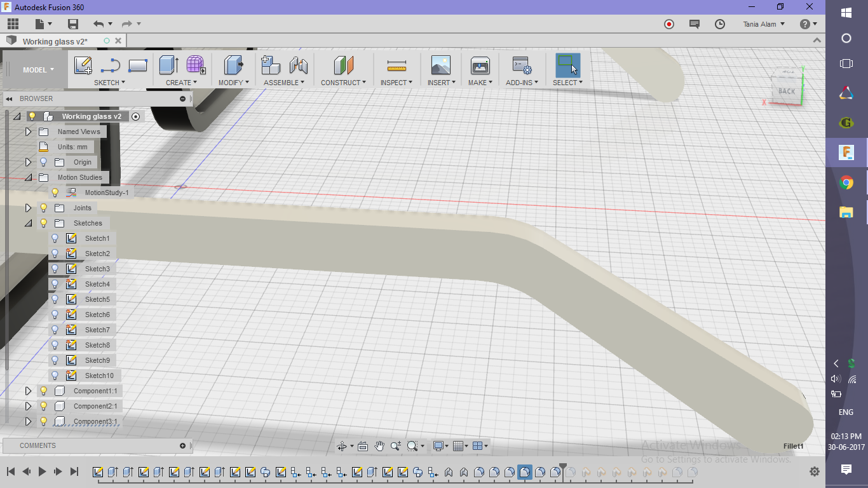Image resolution: width=868 pixels, height=488 pixels.
Task: Open the CONSTRUCT menu
Action: (343, 83)
